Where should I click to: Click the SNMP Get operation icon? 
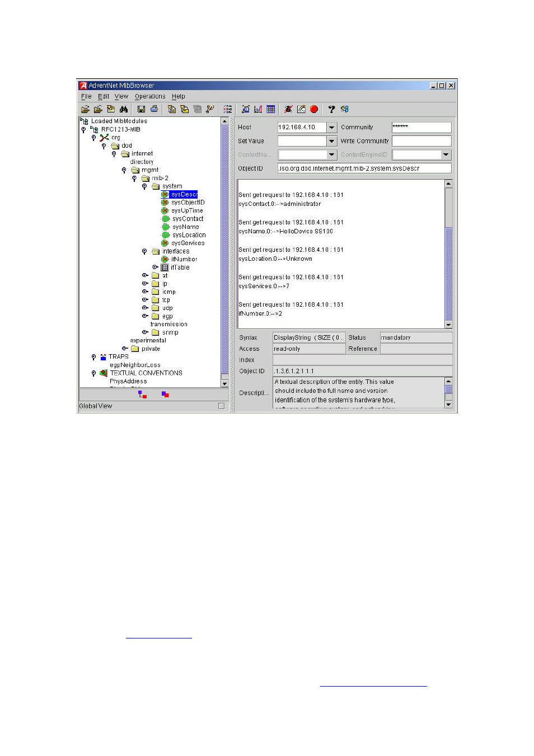click(172, 109)
